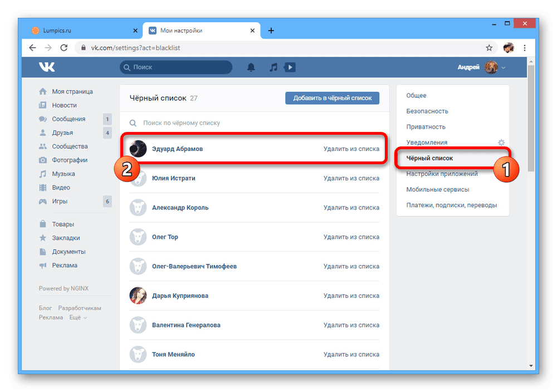Click the Документы file icon
The height and width of the screenshot is (392, 557).
43,252
